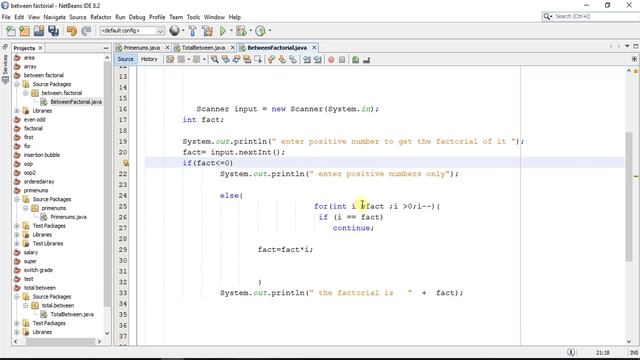Select the switch grade project
Viewport: 640px width, 360px height.
point(38,270)
